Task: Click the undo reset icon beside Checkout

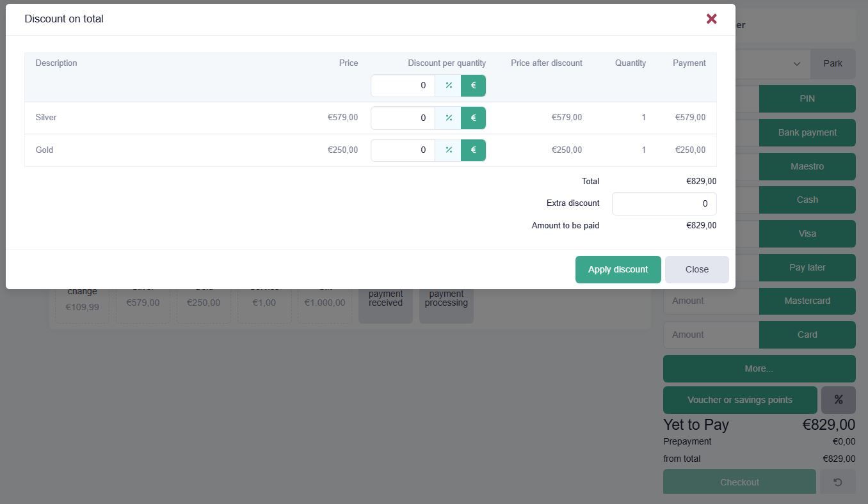Action: tap(837, 482)
